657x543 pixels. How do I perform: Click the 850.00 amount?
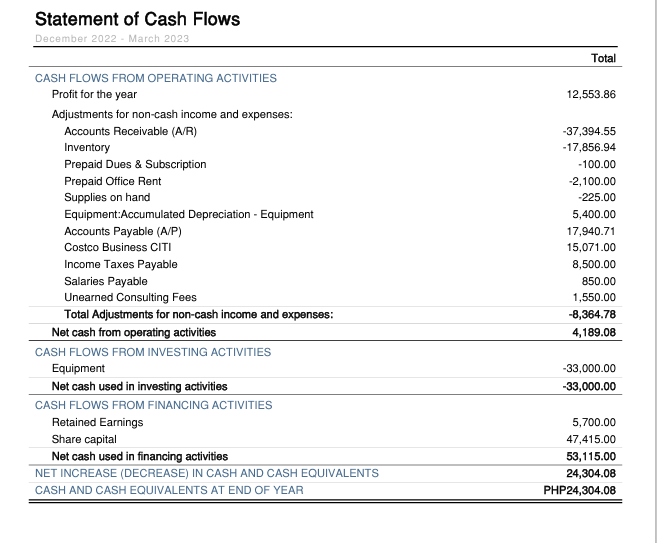[598, 281]
